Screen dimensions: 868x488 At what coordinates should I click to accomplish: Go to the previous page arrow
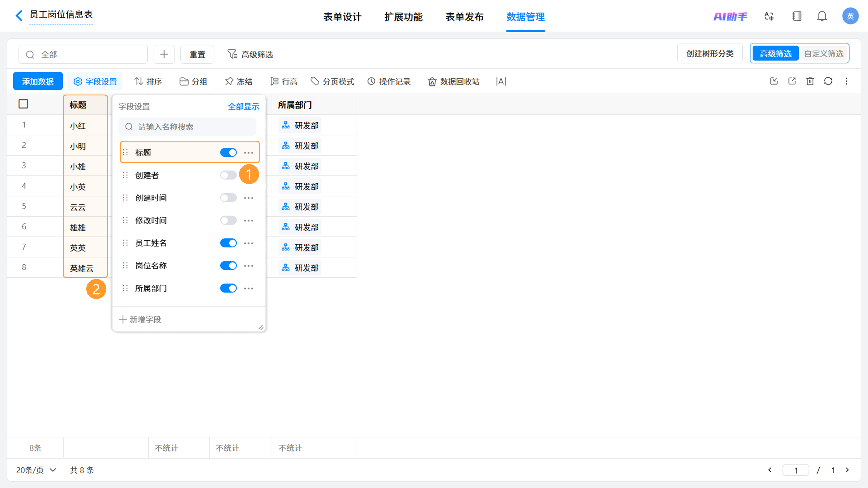pyautogui.click(x=770, y=470)
